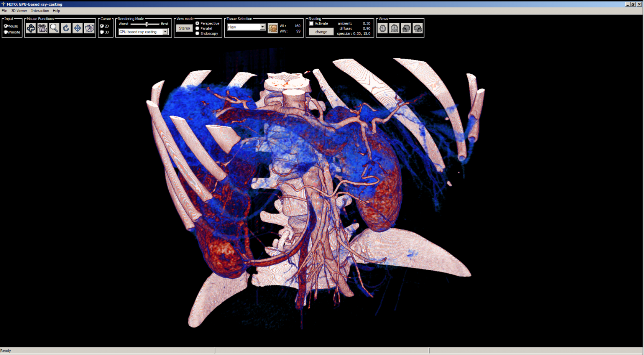
Task: Select the zoom magnifier tool
Action: pyautogui.click(x=54, y=28)
